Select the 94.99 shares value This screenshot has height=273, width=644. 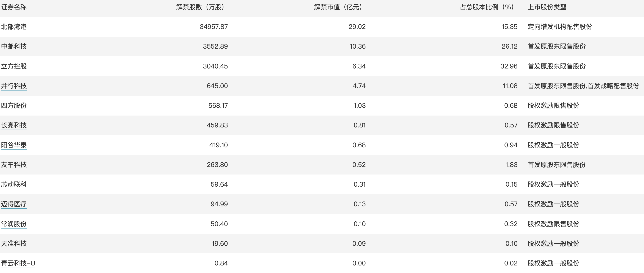click(219, 204)
